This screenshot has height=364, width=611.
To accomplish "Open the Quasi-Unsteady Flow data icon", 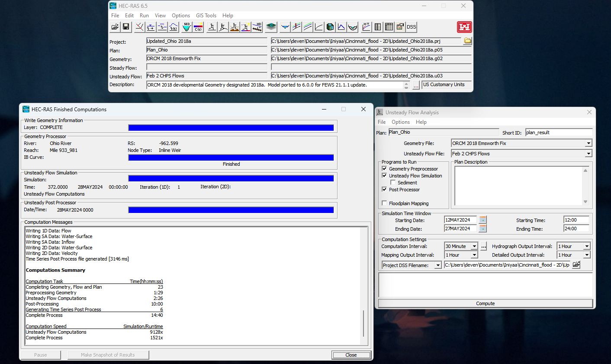I will click(x=162, y=27).
